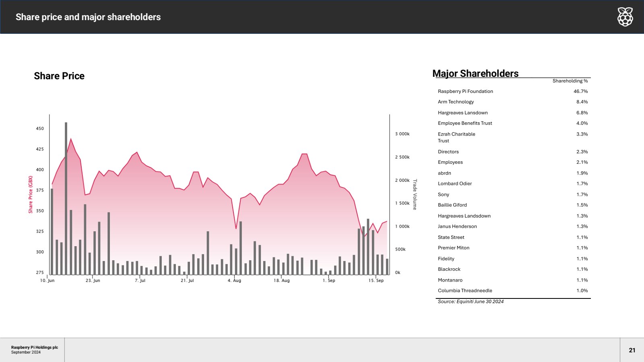644x362 pixels.
Task: Select the 'Blackrock' shareholder name
Action: coord(449,269)
